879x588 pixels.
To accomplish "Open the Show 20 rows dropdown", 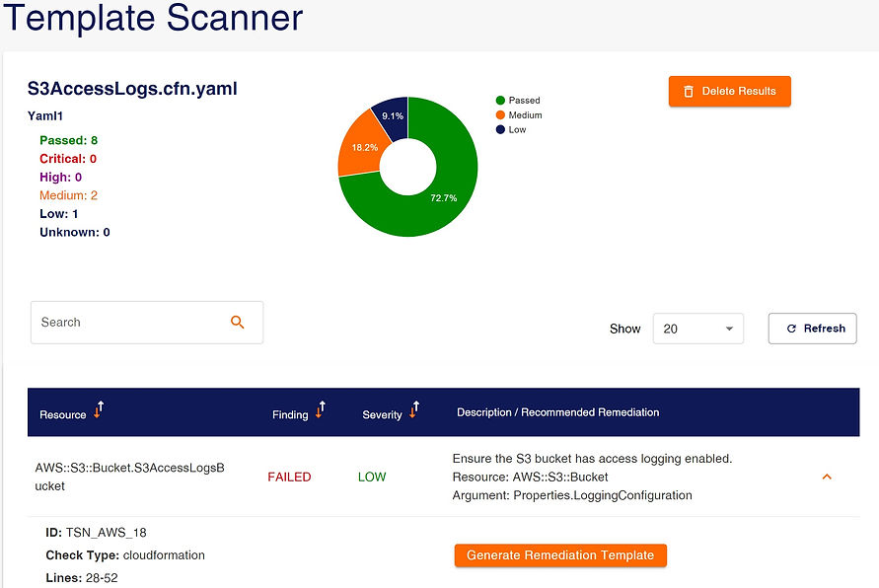I will [697, 329].
